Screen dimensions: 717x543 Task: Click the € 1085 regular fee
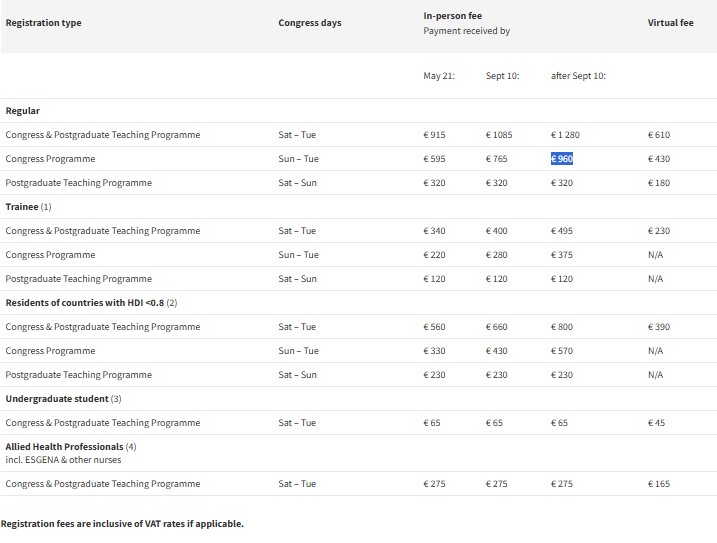[498, 135]
